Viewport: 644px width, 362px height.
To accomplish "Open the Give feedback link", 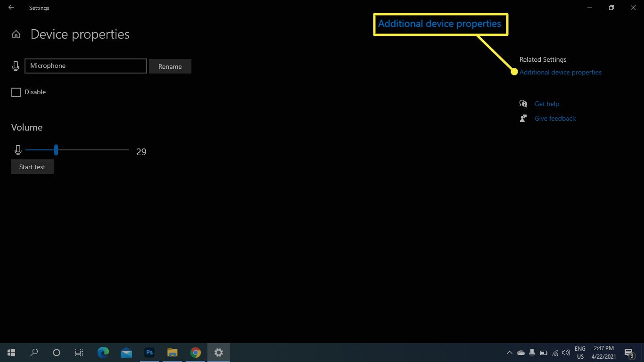I will pyautogui.click(x=555, y=118).
